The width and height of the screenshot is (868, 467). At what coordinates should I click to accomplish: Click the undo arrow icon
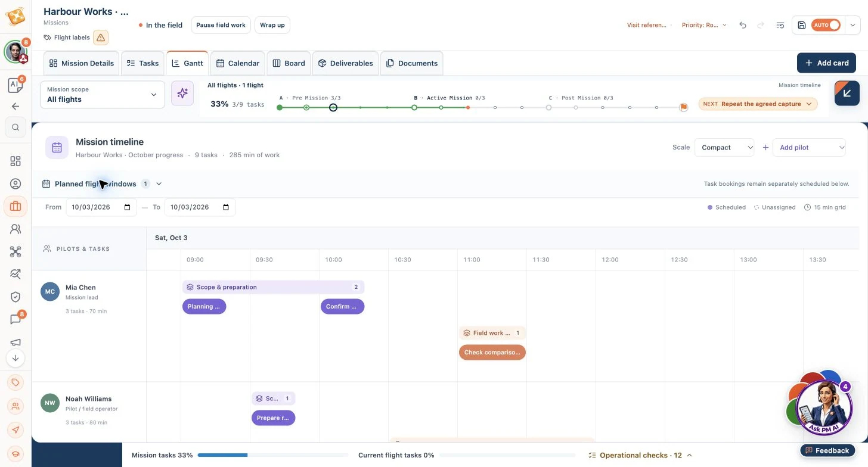pyautogui.click(x=743, y=25)
